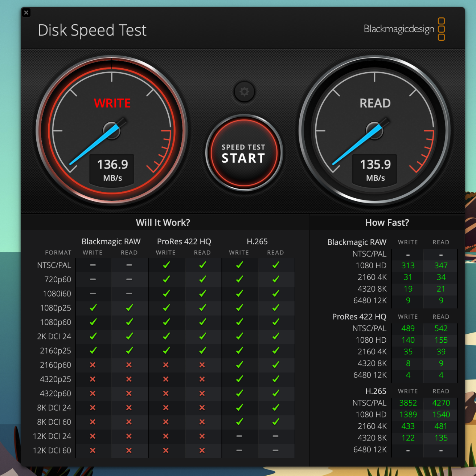Click H.265 write checkmark for 2160p60
The height and width of the screenshot is (476, 476).
(x=239, y=365)
